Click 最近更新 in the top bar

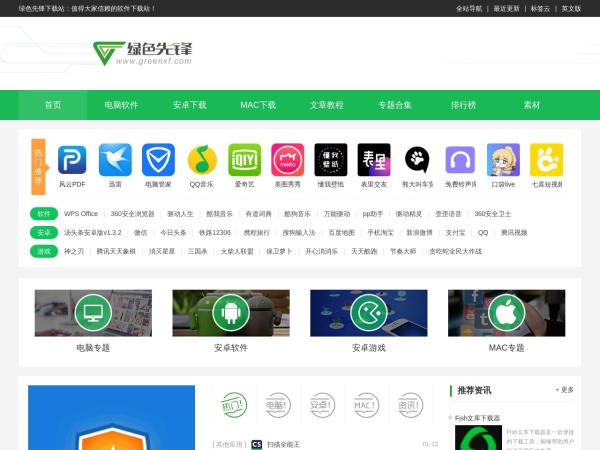(x=506, y=8)
